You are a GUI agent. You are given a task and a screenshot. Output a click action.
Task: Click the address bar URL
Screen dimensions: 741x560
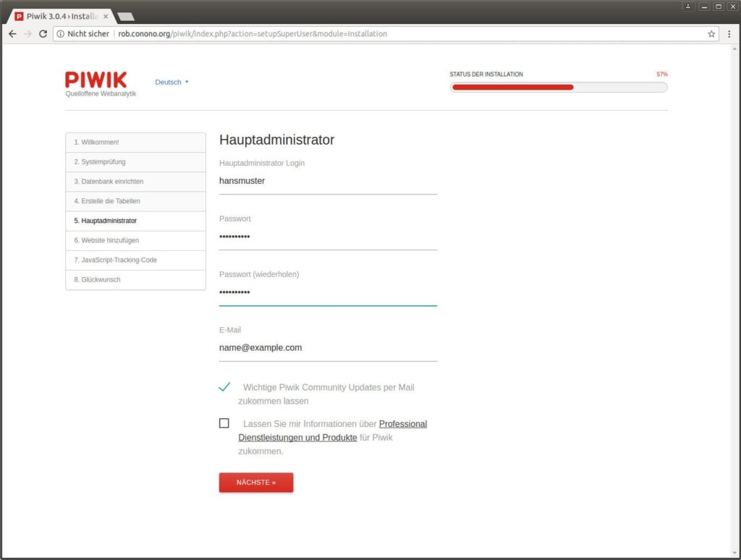tap(253, 34)
